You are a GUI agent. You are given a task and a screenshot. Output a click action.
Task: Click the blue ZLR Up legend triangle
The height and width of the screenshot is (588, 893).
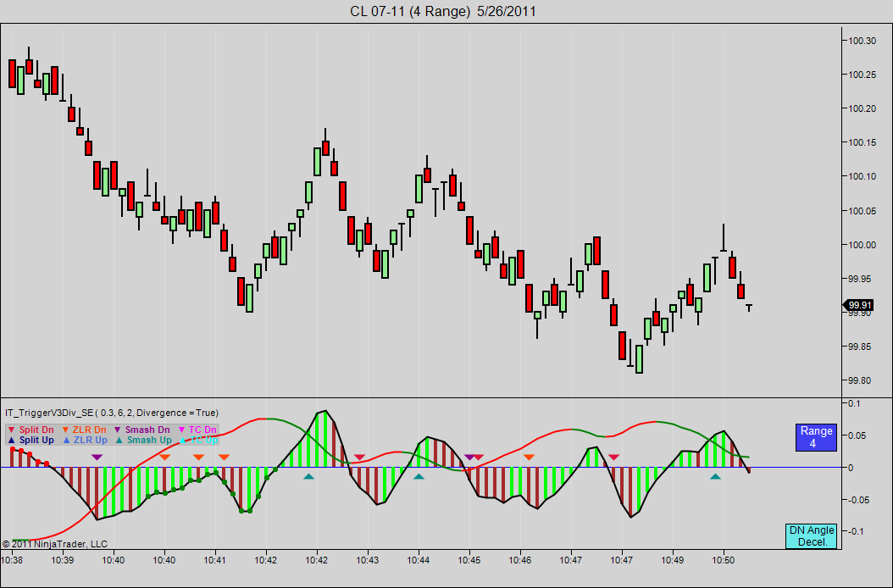click(65, 440)
